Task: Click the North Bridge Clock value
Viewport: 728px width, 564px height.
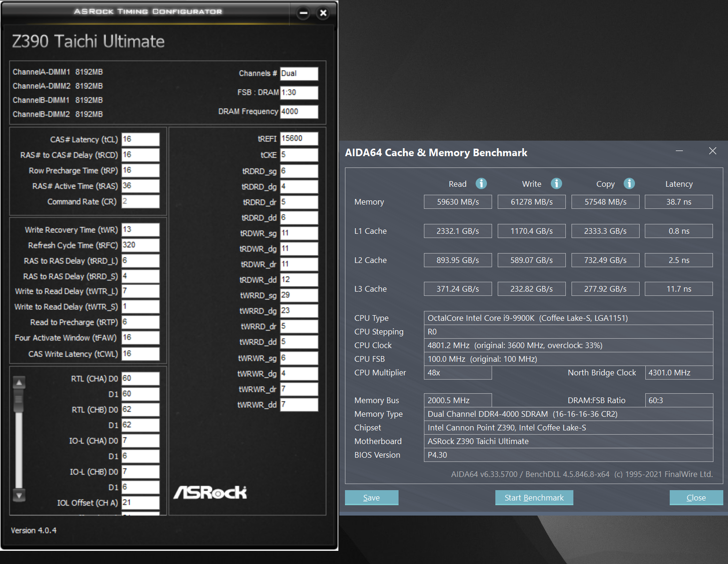Action: coord(679,373)
